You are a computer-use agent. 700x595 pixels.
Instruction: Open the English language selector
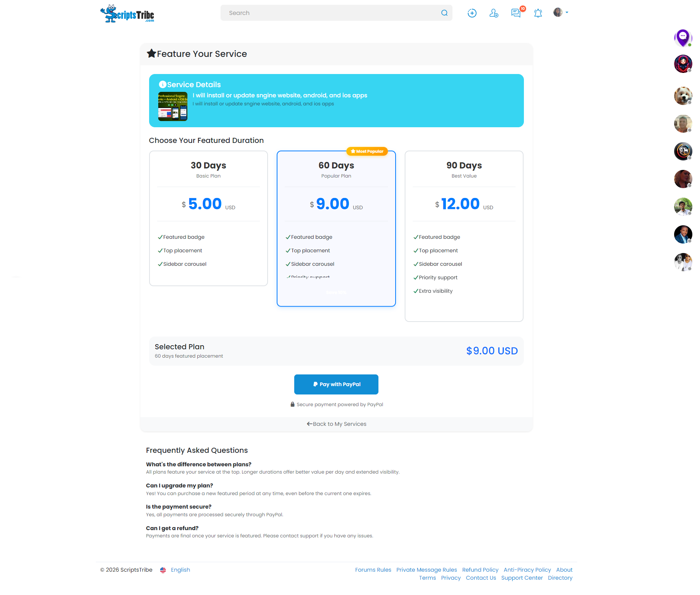(x=180, y=569)
